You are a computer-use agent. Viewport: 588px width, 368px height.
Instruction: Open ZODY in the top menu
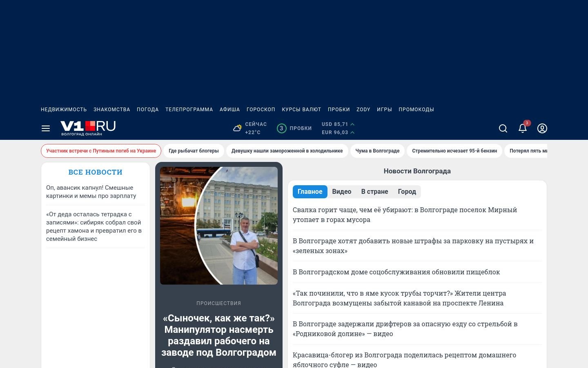[x=363, y=110]
